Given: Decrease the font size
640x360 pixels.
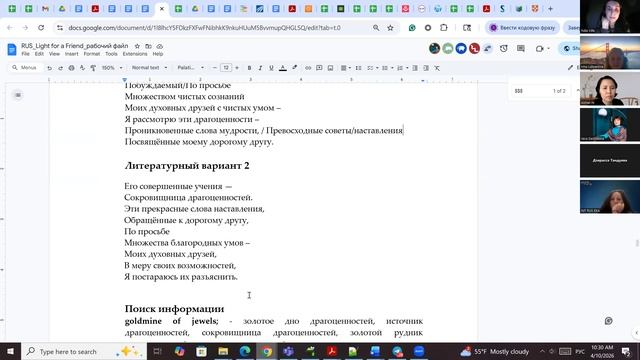Looking at the screenshot, I should tap(215, 68).
